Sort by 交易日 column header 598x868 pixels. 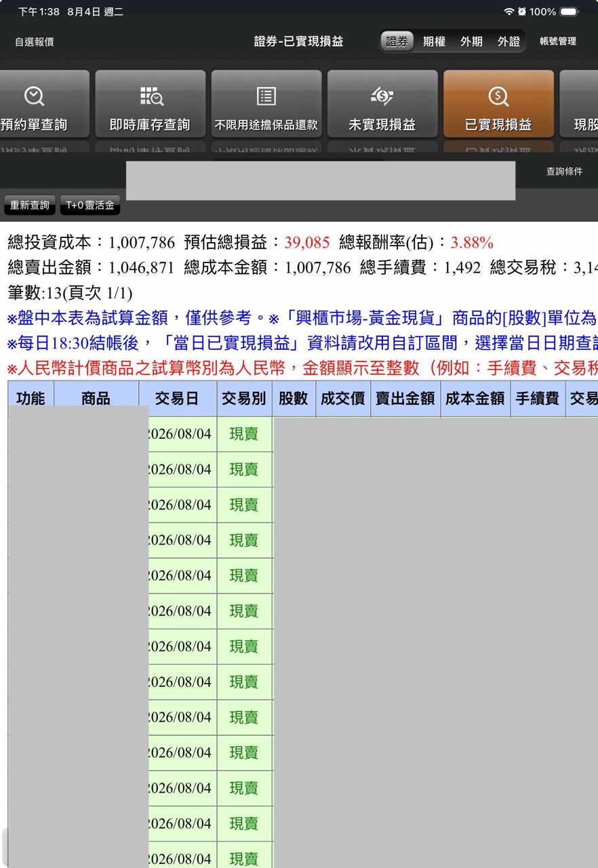click(x=177, y=399)
